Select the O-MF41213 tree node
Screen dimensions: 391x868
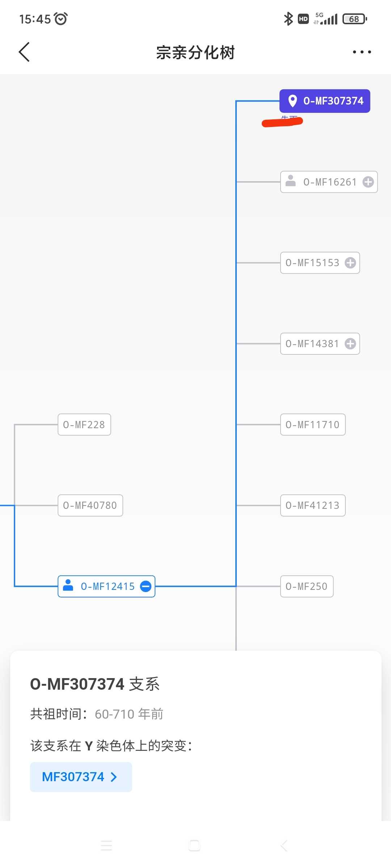313,506
